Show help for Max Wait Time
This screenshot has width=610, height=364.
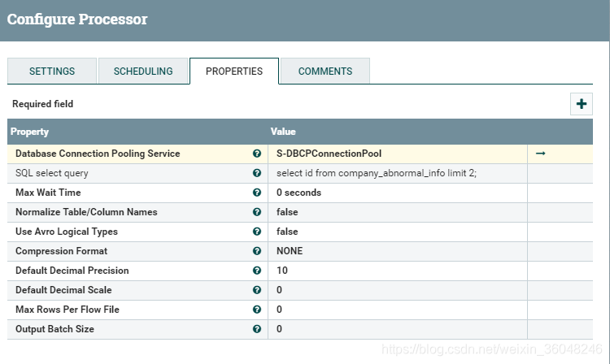pyautogui.click(x=257, y=193)
